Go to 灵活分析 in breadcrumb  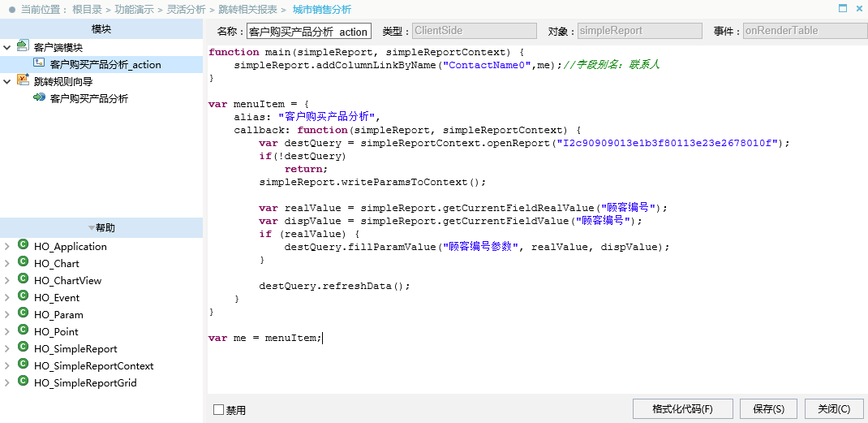point(186,10)
